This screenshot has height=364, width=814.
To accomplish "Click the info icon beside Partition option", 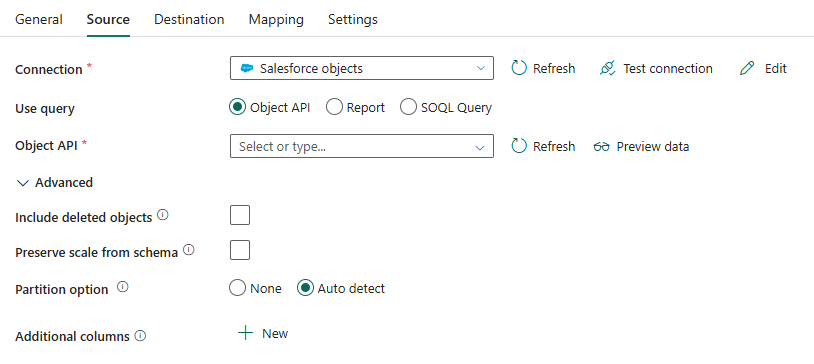I will pos(123,287).
